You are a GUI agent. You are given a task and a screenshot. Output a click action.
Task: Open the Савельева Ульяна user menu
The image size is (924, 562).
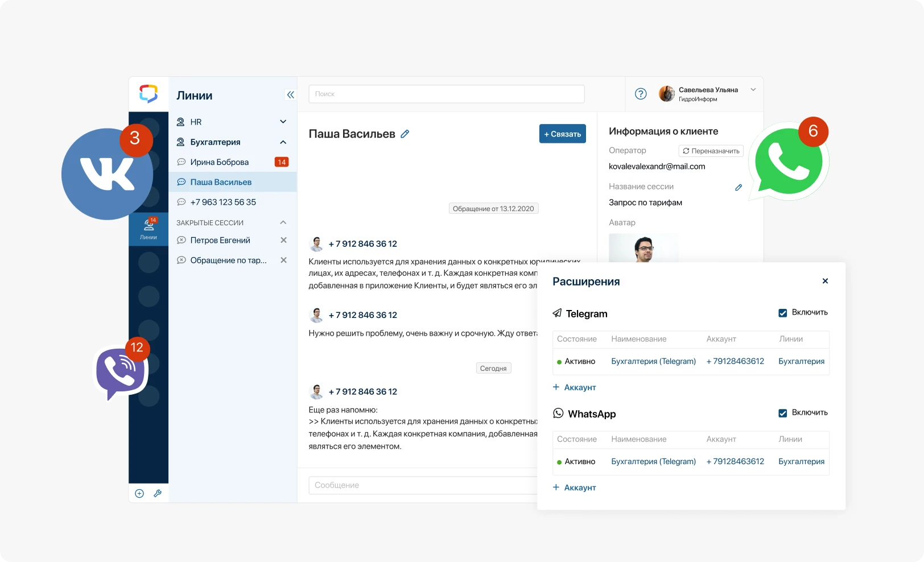click(753, 90)
